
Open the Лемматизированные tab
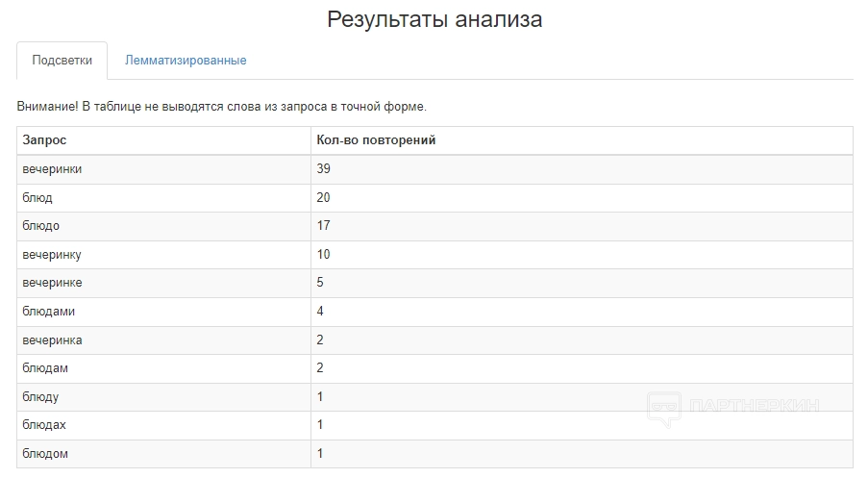[186, 61]
